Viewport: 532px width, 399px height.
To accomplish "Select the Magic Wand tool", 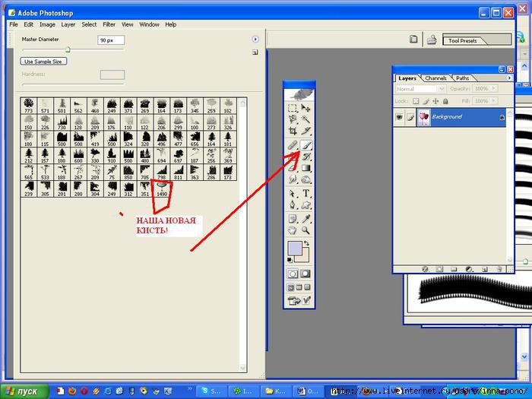I will click(306, 119).
